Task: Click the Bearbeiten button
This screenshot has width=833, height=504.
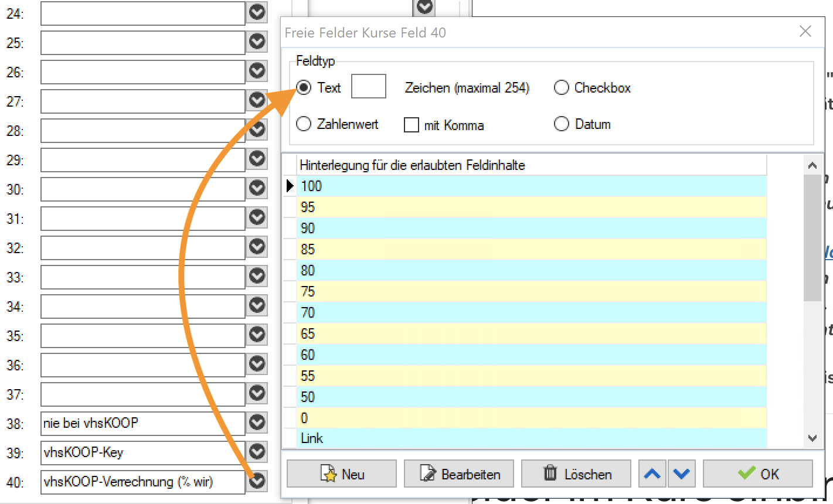Action: pyautogui.click(x=458, y=474)
